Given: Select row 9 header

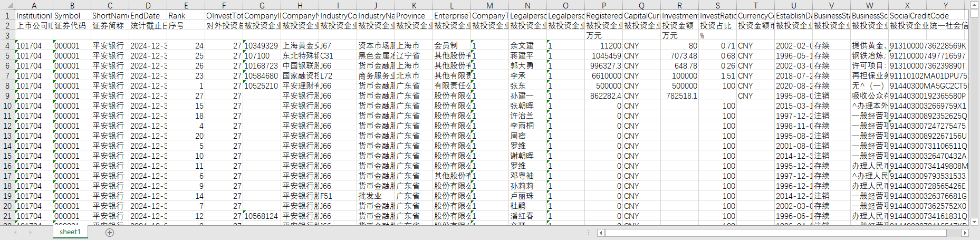Looking at the screenshot, I should point(7,96).
